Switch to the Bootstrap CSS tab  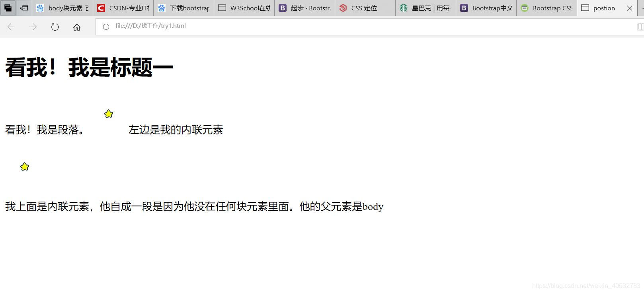[x=547, y=8]
